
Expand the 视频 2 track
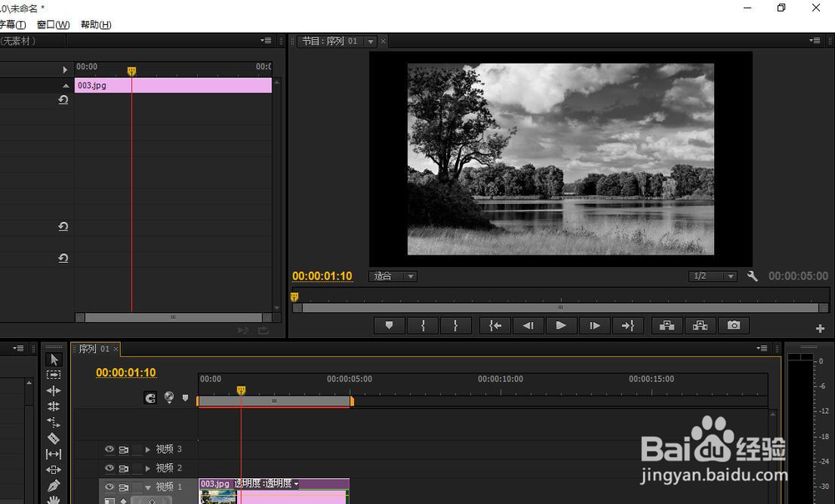(x=148, y=468)
